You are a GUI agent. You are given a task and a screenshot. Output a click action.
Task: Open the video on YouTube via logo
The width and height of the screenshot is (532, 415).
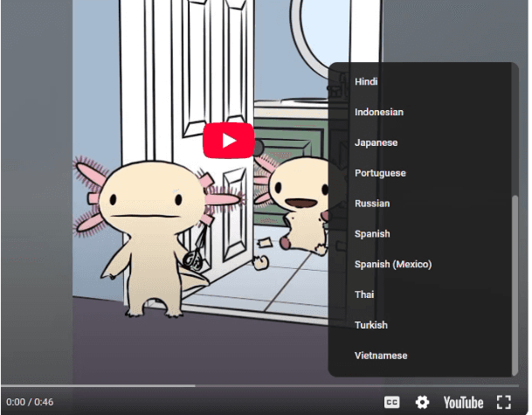(464, 403)
